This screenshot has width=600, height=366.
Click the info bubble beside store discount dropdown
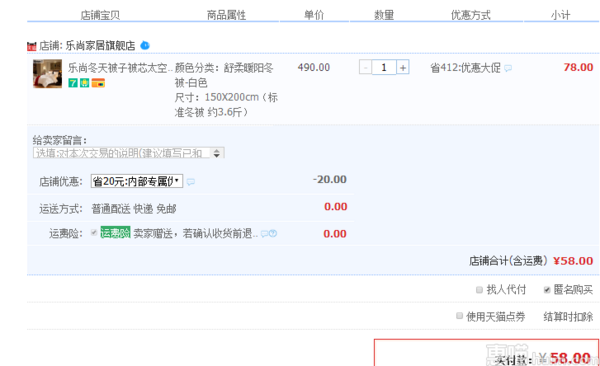coord(191,181)
